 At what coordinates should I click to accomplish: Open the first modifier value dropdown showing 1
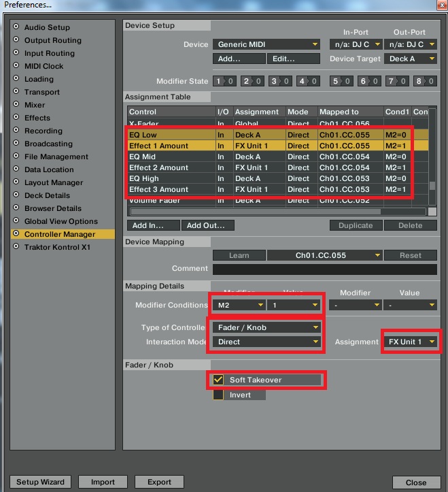[294, 305]
